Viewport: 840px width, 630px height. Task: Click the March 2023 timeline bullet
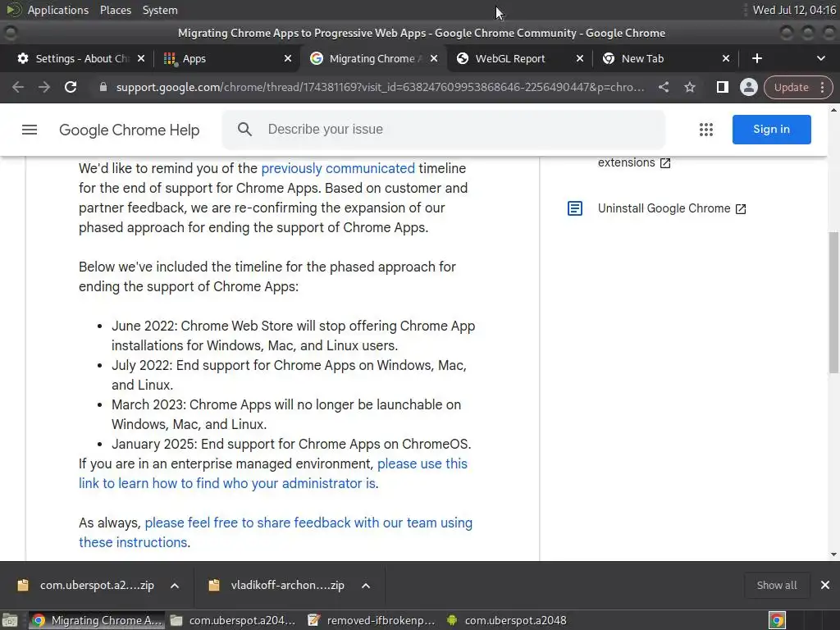(x=286, y=414)
